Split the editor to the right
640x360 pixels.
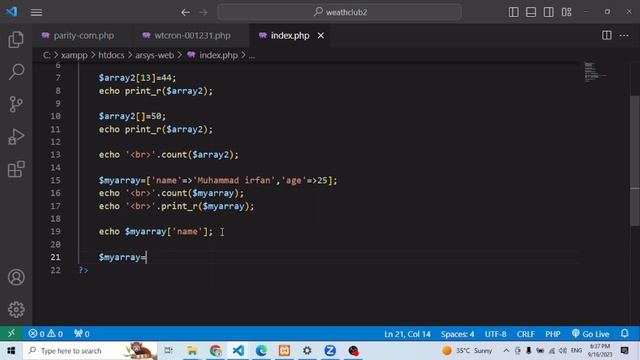point(607,36)
